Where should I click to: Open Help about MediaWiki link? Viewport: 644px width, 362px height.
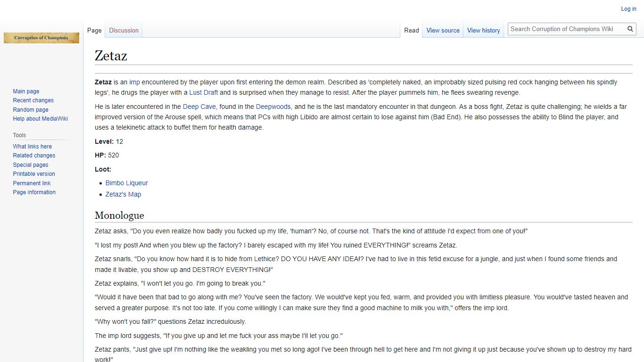[41, 119]
